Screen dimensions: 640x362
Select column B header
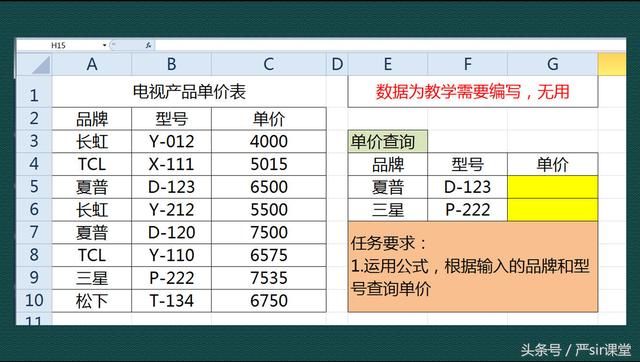[x=171, y=64]
